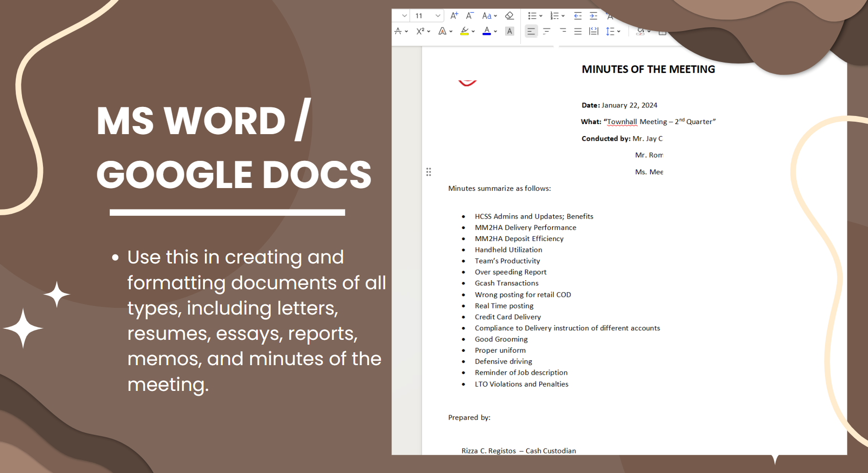This screenshot has width=868, height=473.
Task: Click bullet Reminder of Job description
Action: click(521, 373)
